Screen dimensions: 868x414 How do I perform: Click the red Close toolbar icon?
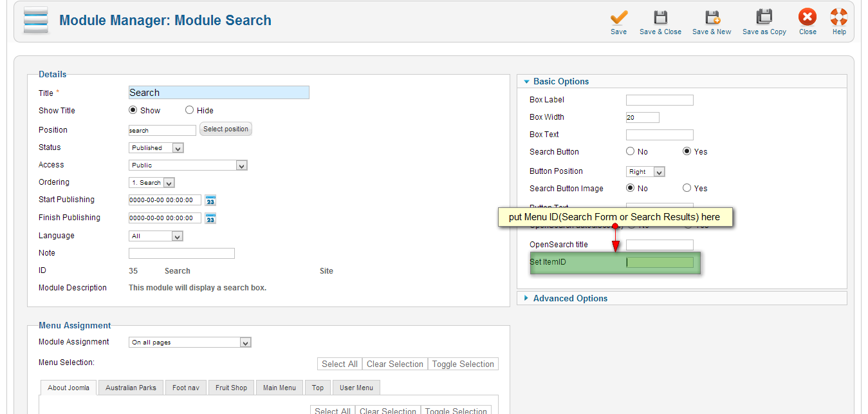pos(807,17)
